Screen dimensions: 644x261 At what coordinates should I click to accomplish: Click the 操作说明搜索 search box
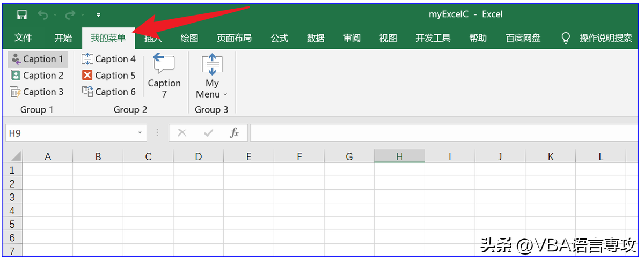(605, 38)
